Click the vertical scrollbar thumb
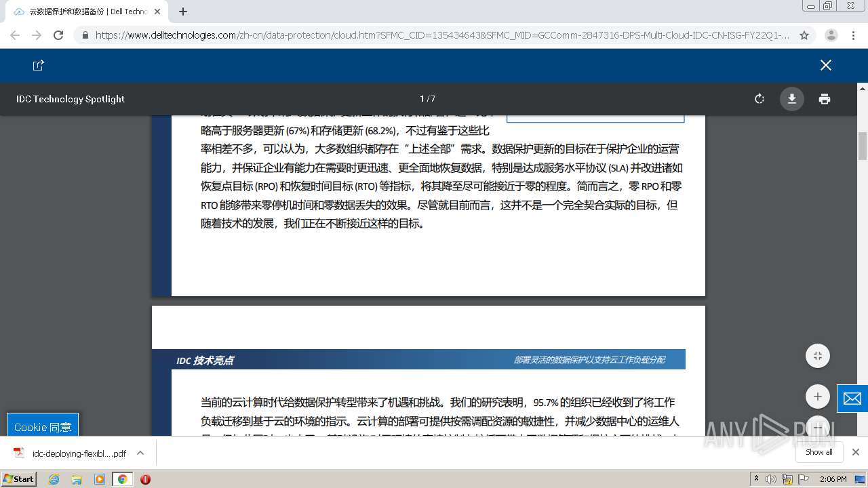This screenshot has width=868, height=488. click(x=863, y=146)
